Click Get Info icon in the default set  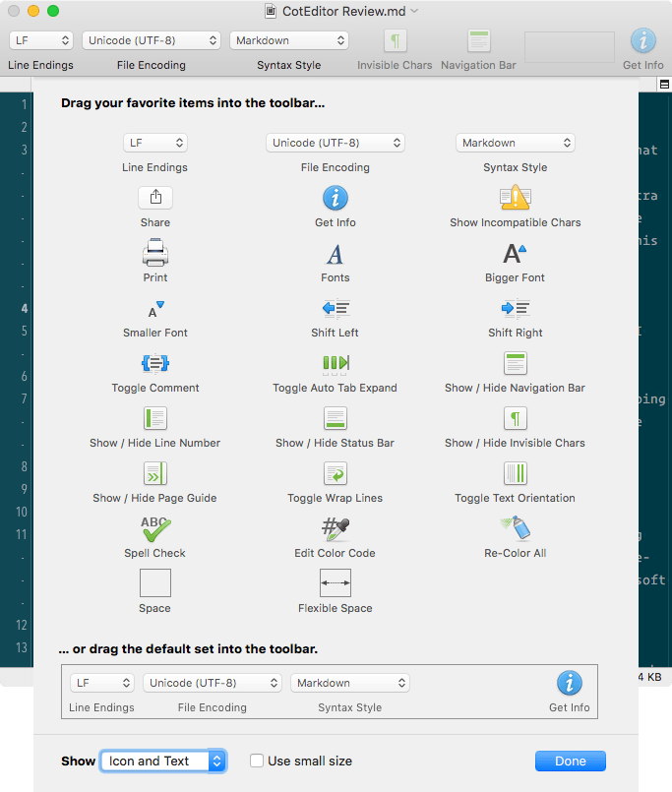(x=570, y=683)
